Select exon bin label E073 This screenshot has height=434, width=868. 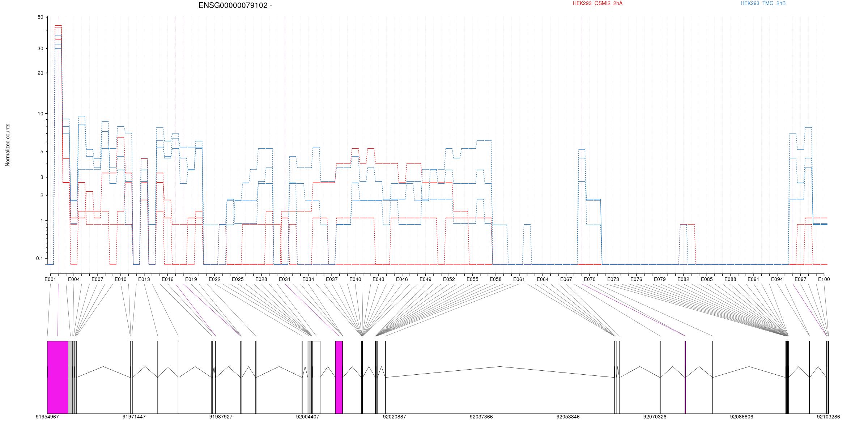coord(613,279)
